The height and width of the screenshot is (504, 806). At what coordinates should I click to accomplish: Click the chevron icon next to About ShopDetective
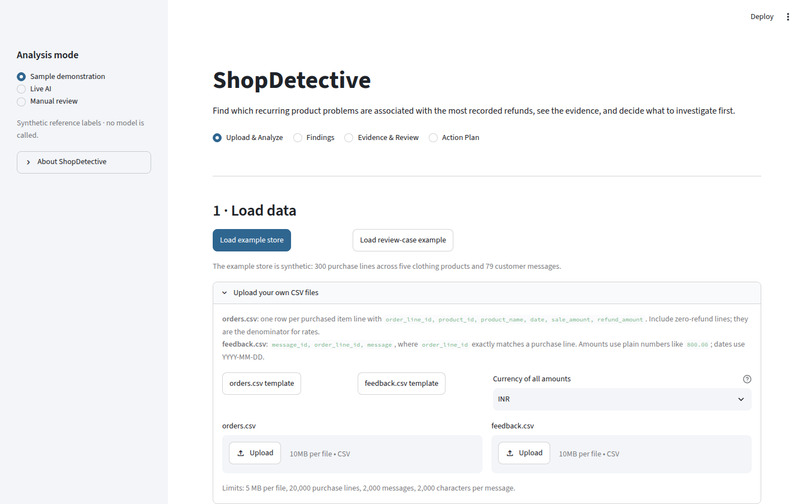click(x=28, y=162)
